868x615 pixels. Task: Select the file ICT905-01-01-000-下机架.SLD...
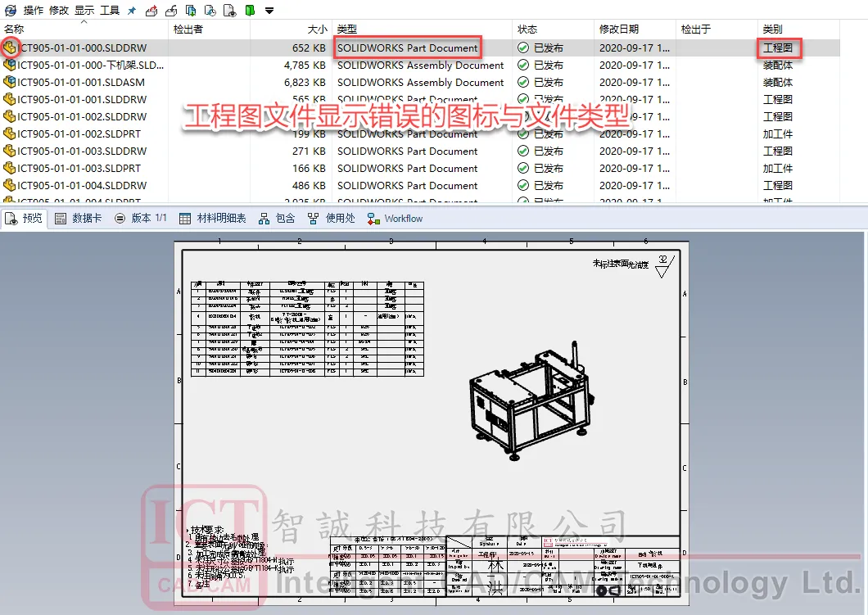90,65
